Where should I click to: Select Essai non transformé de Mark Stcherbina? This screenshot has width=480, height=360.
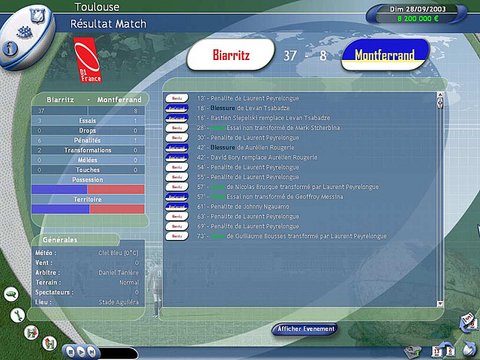[x=268, y=128]
